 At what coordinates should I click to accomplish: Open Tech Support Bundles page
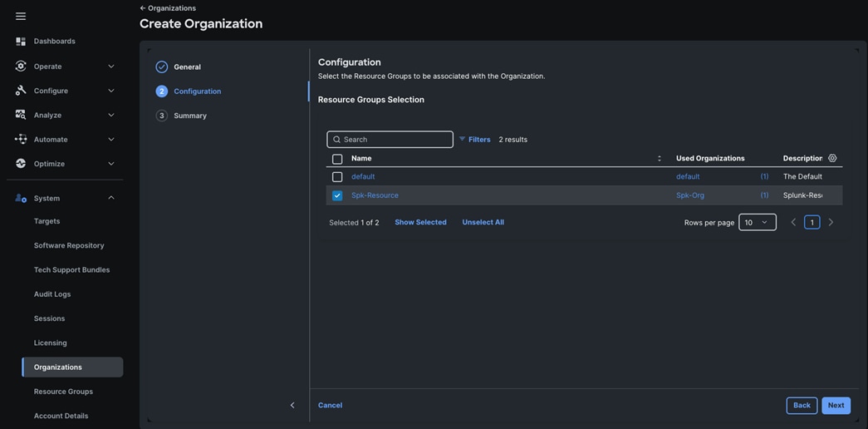pyautogui.click(x=71, y=270)
